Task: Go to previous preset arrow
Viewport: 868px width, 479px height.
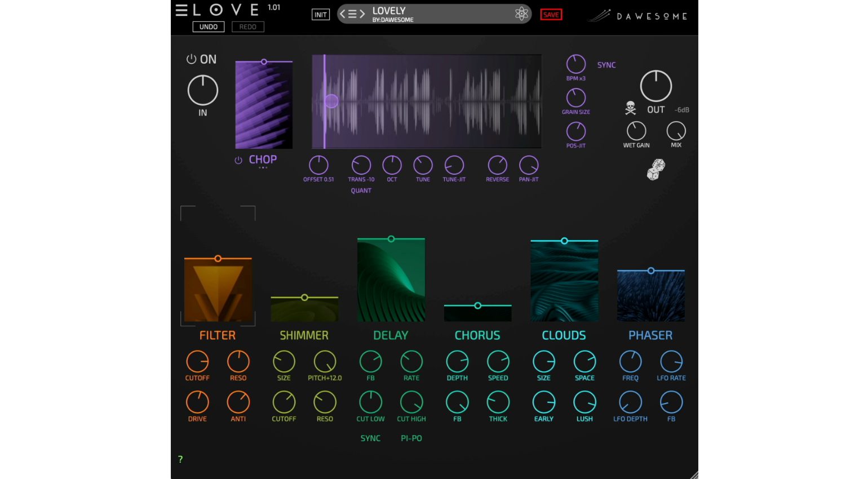Action: [x=342, y=14]
